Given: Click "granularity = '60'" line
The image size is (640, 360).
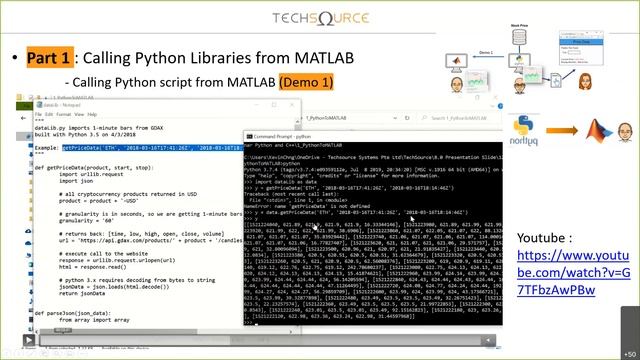Looking at the screenshot, I should coord(87,220).
